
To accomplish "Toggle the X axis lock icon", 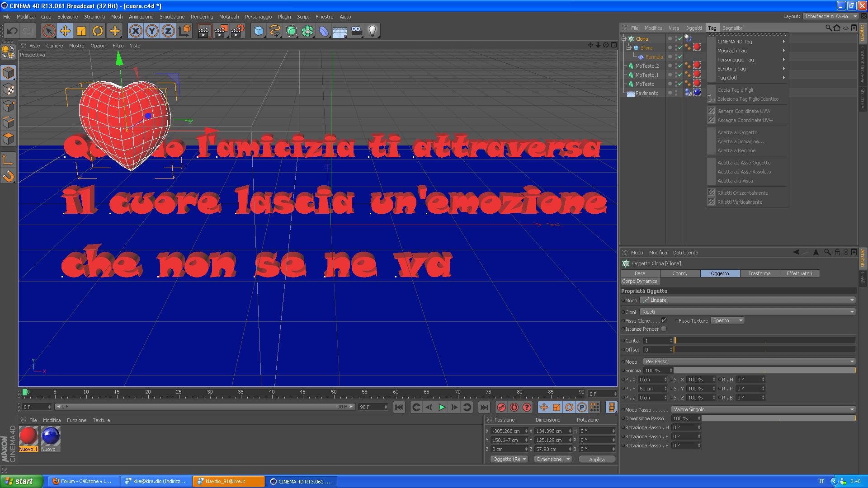I will (135, 31).
